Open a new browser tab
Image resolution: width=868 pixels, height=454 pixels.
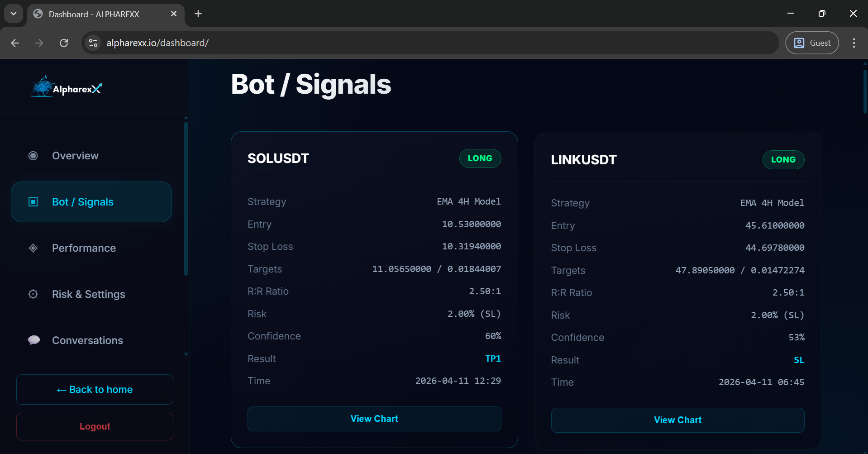click(x=198, y=14)
